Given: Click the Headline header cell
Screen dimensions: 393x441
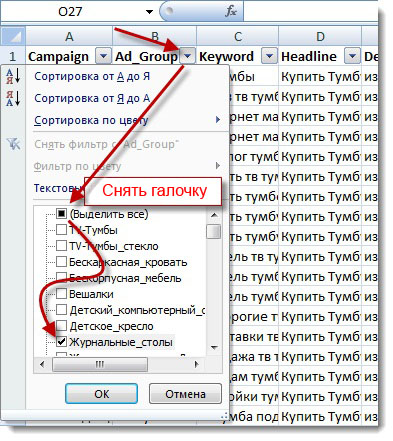Looking at the screenshot, I should [x=320, y=56].
